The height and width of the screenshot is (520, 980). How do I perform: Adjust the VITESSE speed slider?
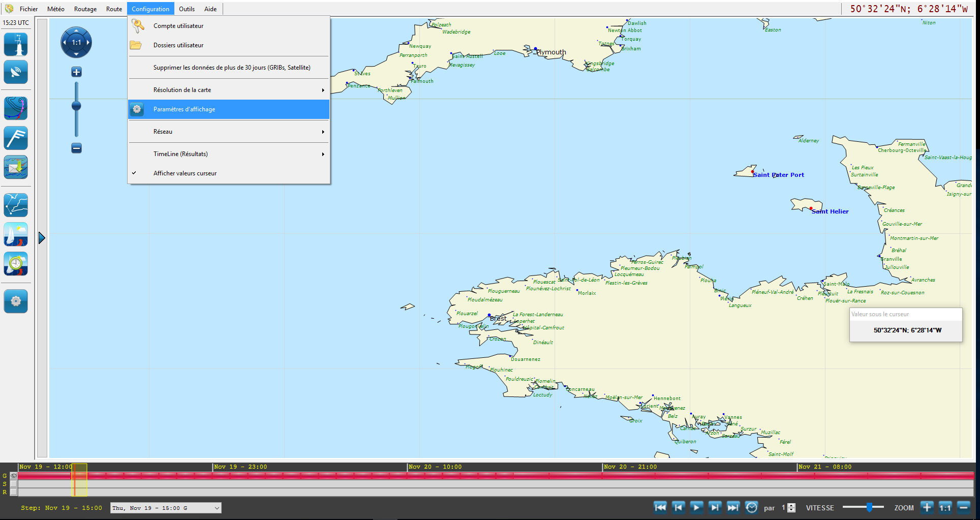869,507
